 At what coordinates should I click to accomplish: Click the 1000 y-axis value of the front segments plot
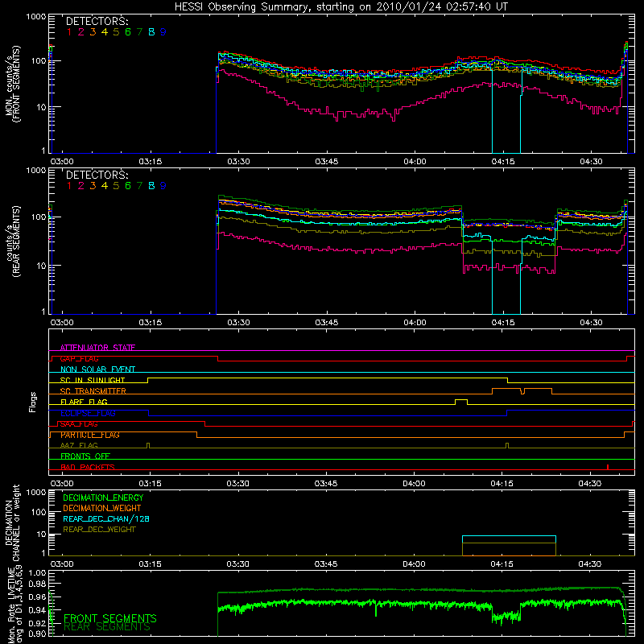[x=36, y=17]
